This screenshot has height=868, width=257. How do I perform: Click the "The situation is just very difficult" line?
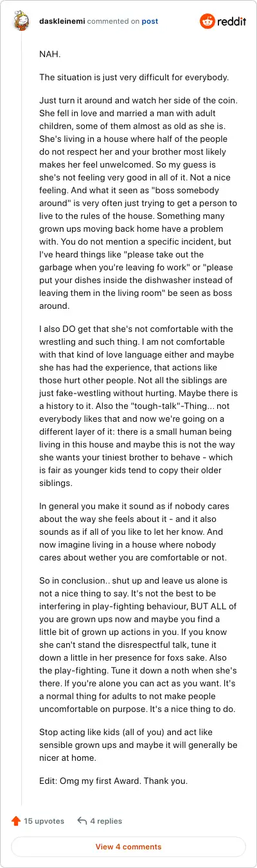[128, 78]
